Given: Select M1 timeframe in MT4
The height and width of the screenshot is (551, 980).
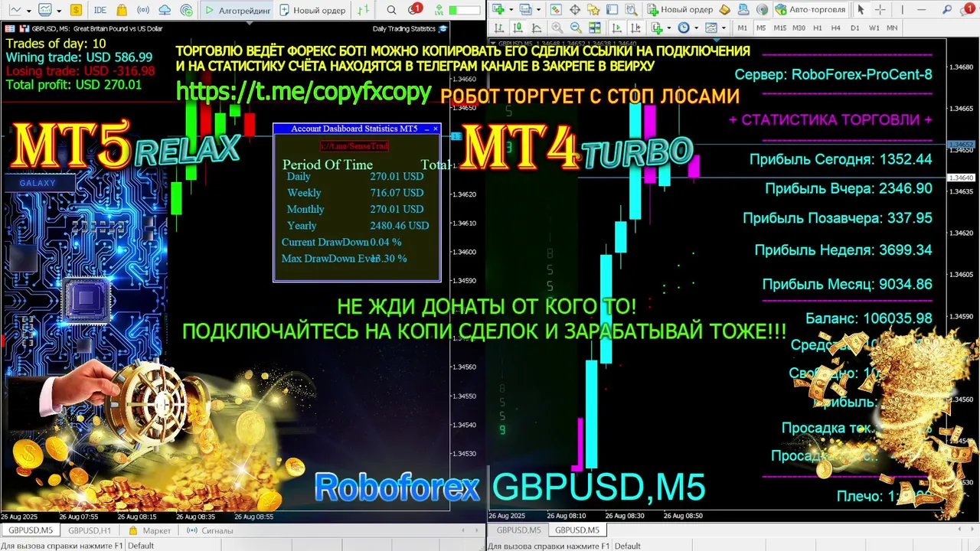Looking at the screenshot, I should point(743,28).
